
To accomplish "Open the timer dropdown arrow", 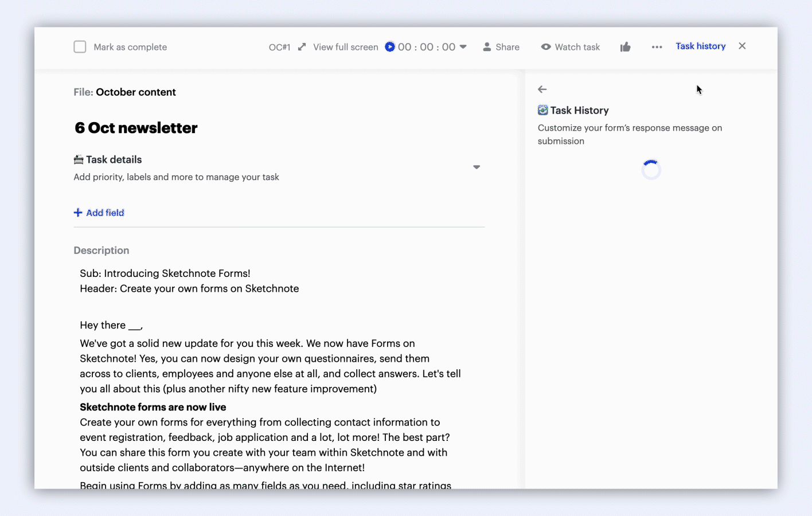I will [x=463, y=46].
